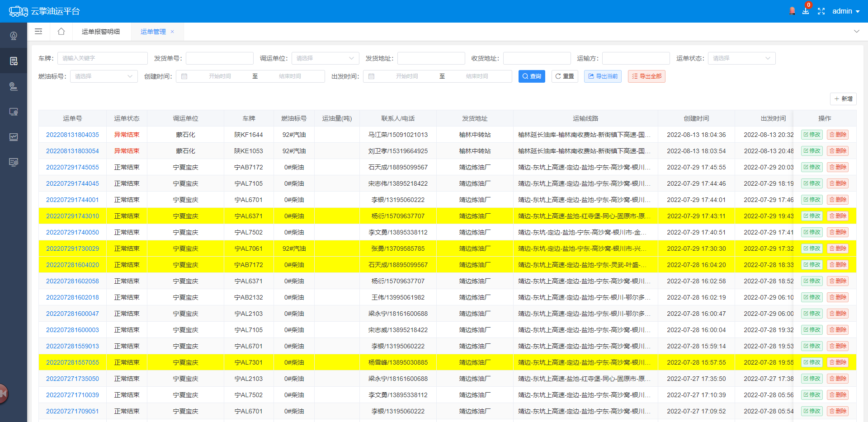
Task: Collapse the sidebar with hamburger icon
Action: click(38, 32)
